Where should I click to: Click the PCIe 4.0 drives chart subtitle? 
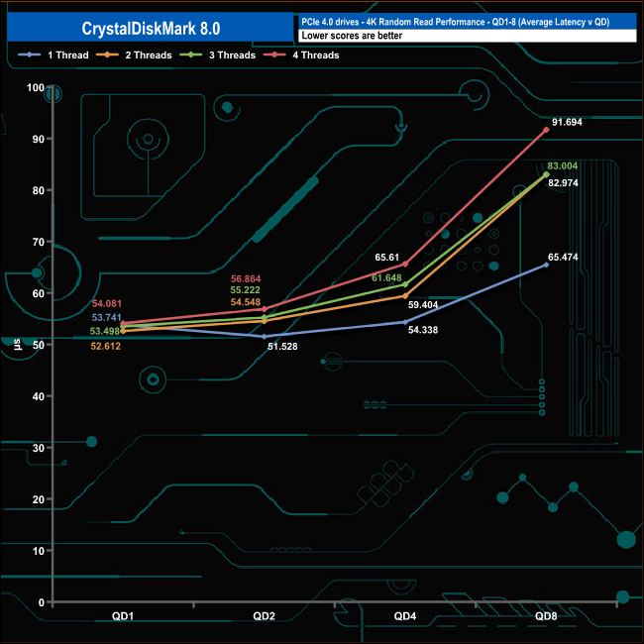(455, 22)
